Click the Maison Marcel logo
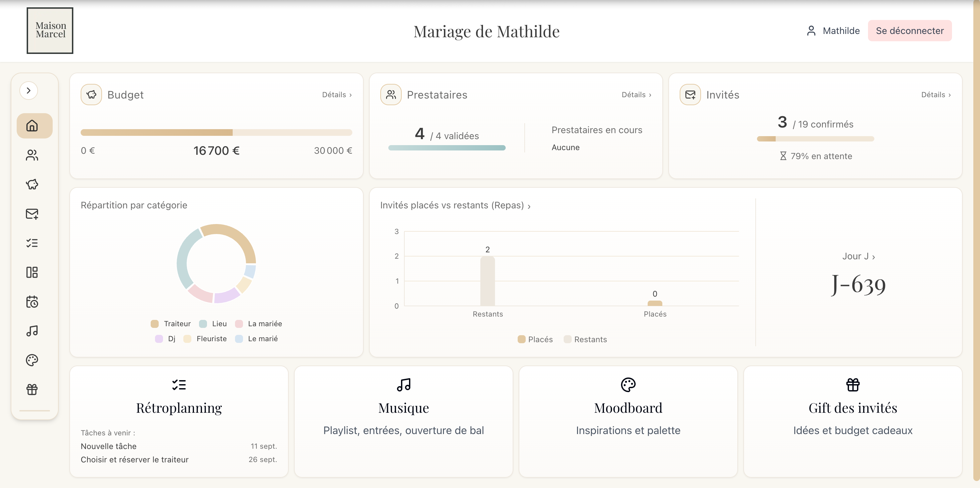The height and width of the screenshot is (488, 980). click(50, 30)
